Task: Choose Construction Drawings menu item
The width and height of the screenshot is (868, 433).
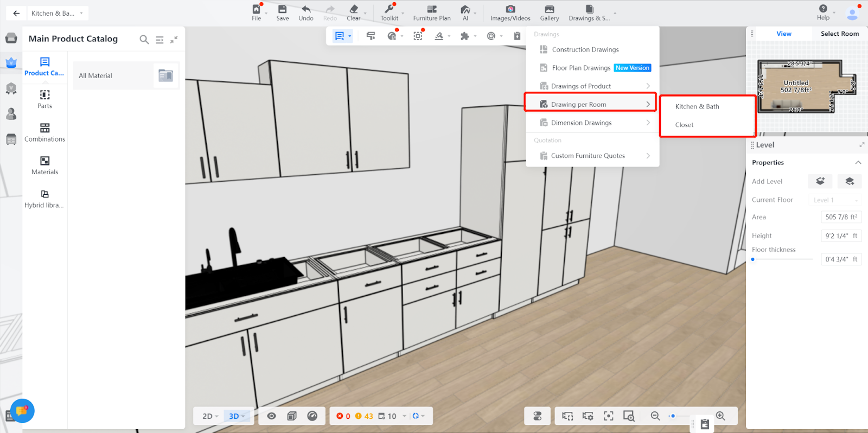Action: 585,49
